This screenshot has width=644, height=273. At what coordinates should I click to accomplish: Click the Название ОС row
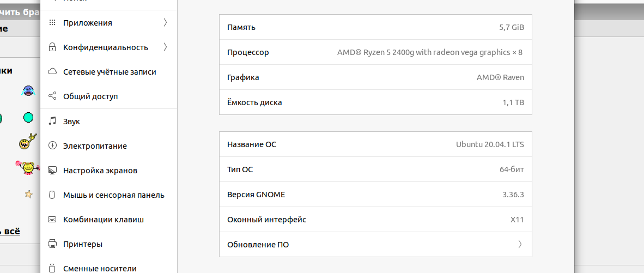point(375,144)
